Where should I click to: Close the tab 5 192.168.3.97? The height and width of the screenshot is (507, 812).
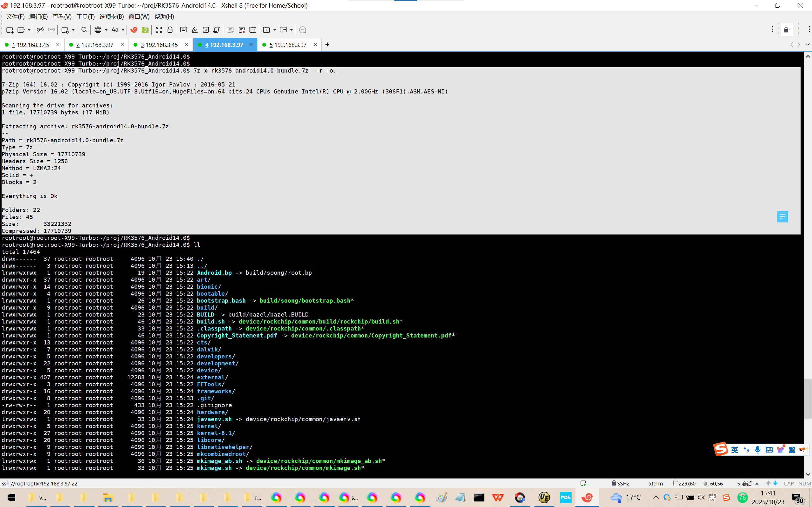pyautogui.click(x=315, y=45)
